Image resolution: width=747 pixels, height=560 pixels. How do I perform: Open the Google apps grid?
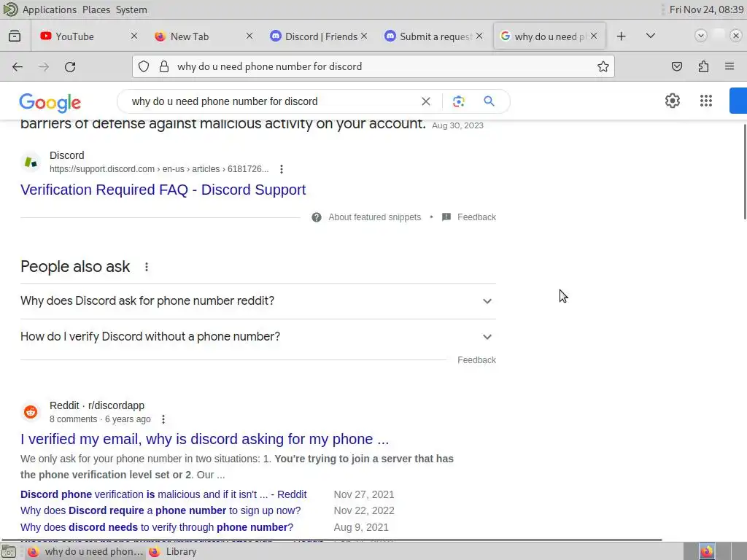pyautogui.click(x=705, y=101)
